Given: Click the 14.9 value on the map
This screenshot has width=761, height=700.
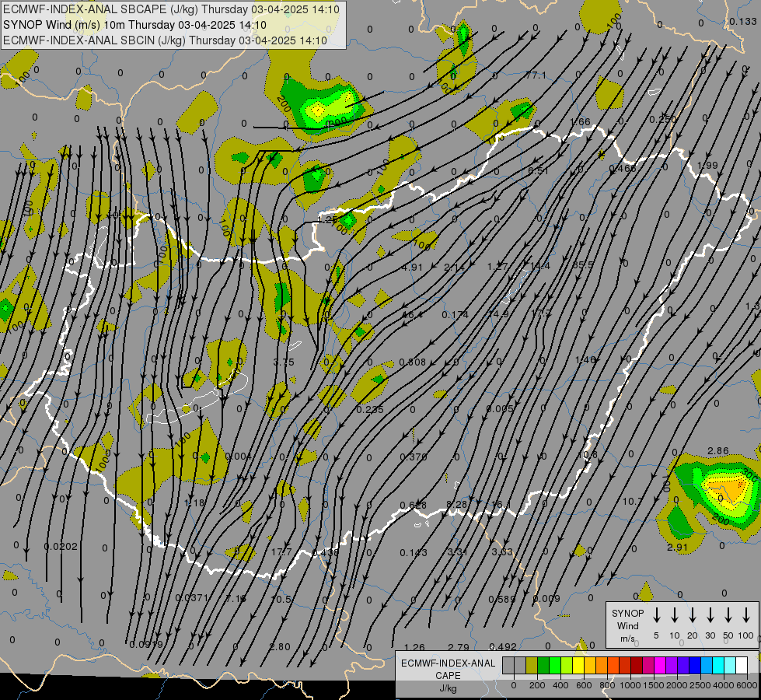Looking at the screenshot, I should (x=498, y=313).
